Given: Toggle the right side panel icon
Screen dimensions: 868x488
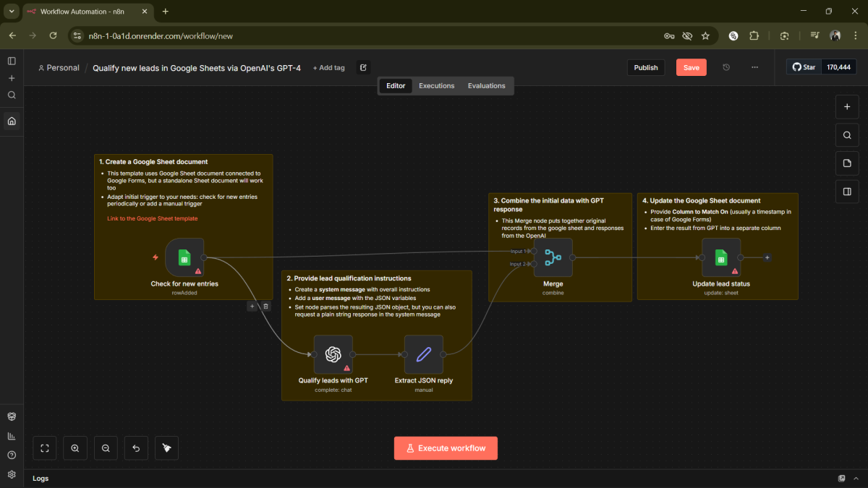Looking at the screenshot, I should [847, 192].
